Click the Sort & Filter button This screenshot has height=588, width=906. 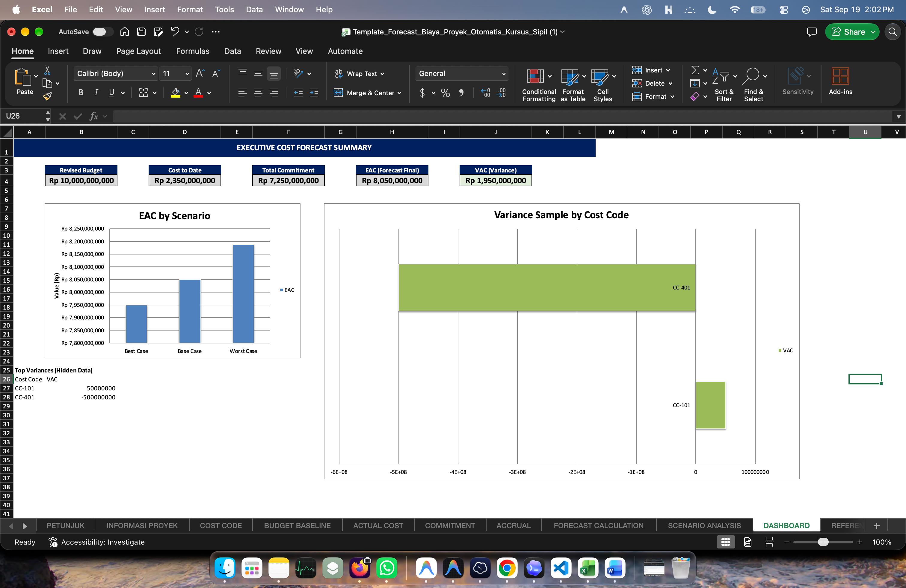click(724, 85)
